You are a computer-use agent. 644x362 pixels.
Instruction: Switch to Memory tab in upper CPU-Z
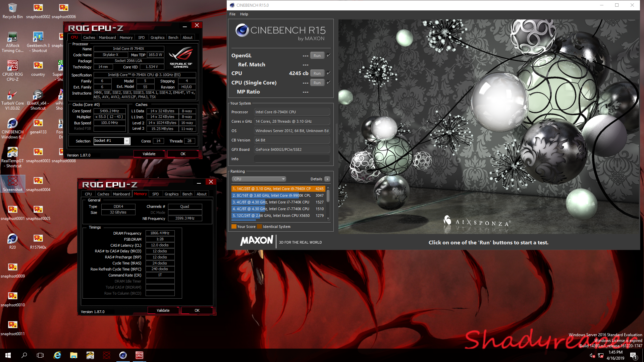[126, 38]
